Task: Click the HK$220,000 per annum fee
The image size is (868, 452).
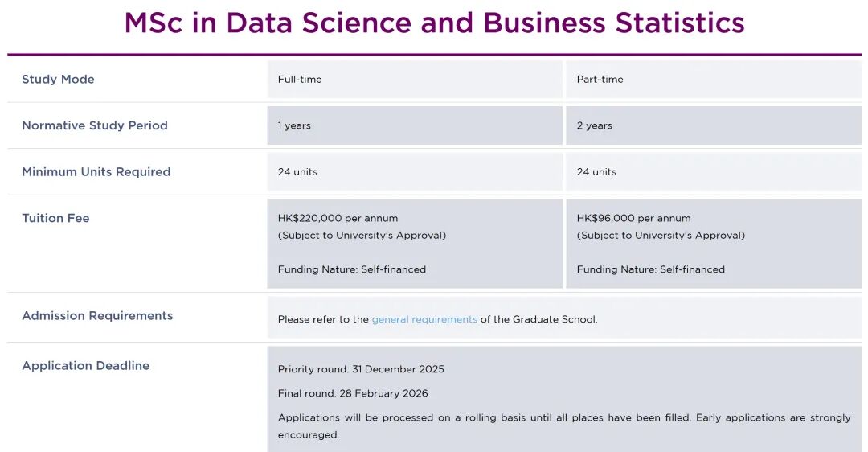Action: click(x=338, y=218)
